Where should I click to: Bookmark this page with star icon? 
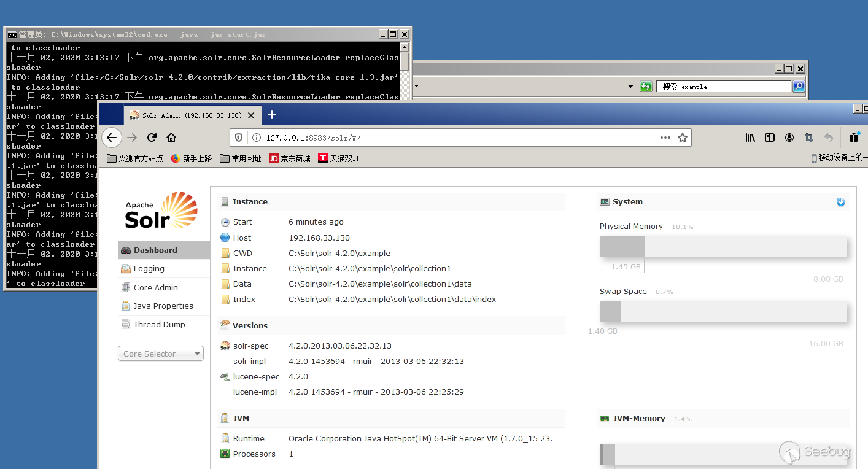coord(682,138)
